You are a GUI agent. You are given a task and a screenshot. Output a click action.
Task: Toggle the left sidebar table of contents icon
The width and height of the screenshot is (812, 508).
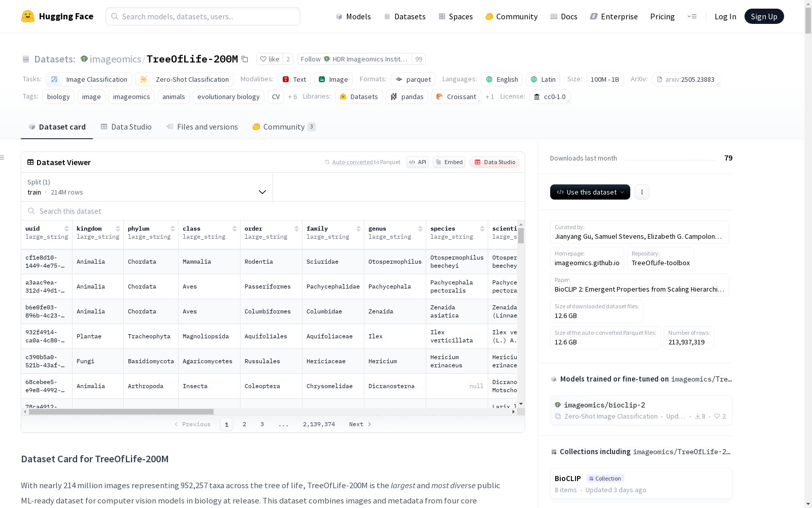[3, 157]
